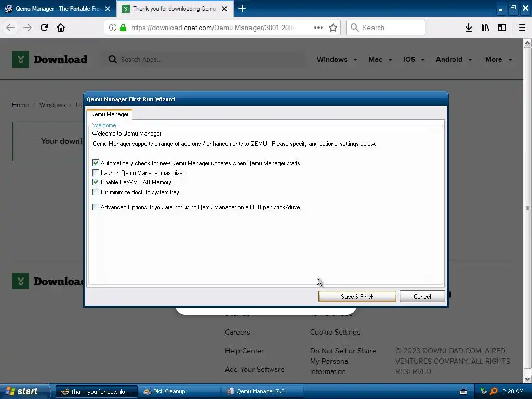Screen dimensions: 532x399
Task: Open Cookie Settings footer link
Action: pyautogui.click(x=335, y=332)
